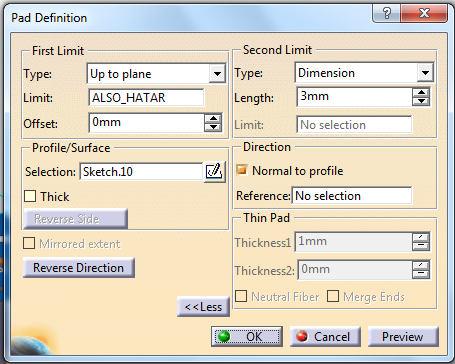Toggle the Normal to profile checkbox
The width and height of the screenshot is (455, 364).
point(241,170)
